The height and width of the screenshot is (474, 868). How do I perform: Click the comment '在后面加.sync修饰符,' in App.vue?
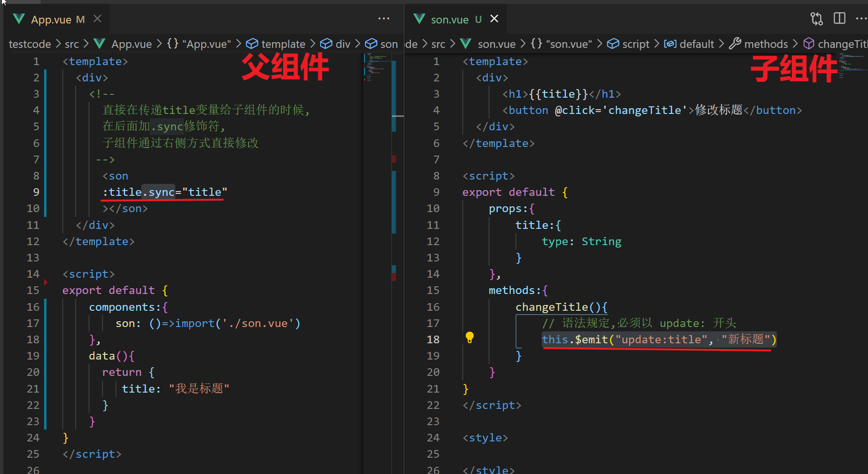click(x=164, y=126)
